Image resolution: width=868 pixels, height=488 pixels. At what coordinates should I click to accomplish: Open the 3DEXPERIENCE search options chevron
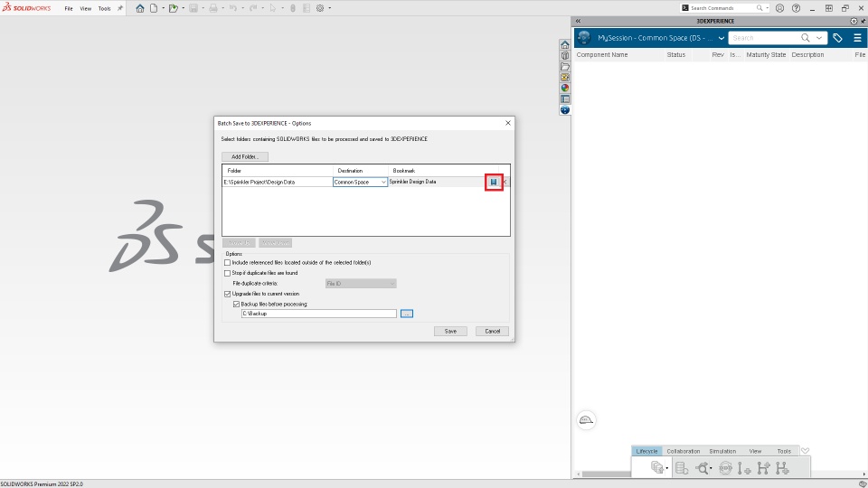(x=819, y=38)
